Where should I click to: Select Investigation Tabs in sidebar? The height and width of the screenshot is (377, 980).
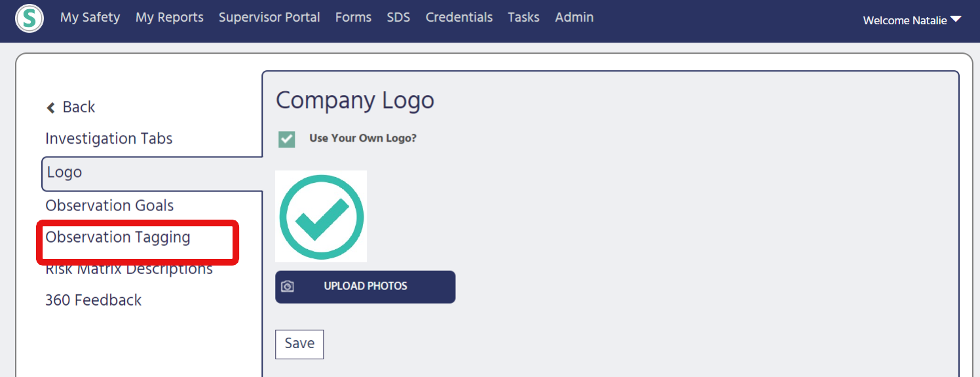click(x=109, y=139)
